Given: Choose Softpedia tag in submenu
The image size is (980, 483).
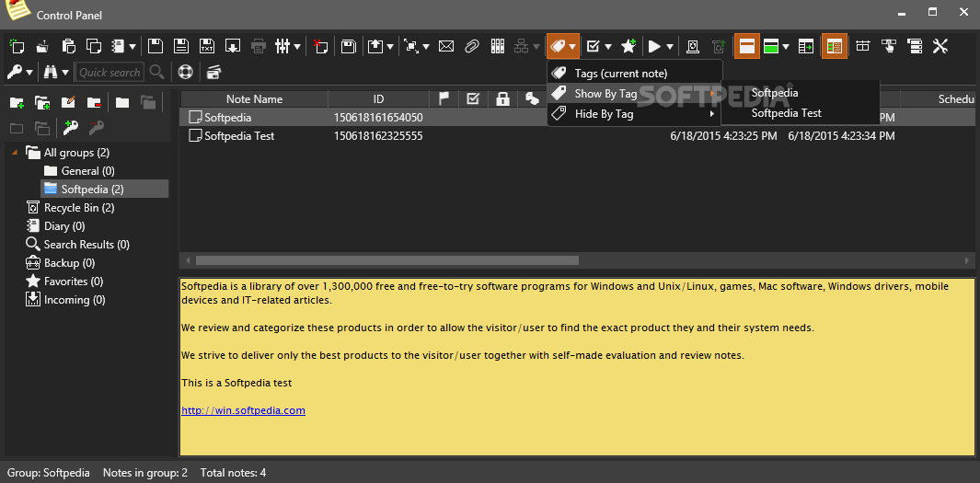Looking at the screenshot, I should pos(801,93).
